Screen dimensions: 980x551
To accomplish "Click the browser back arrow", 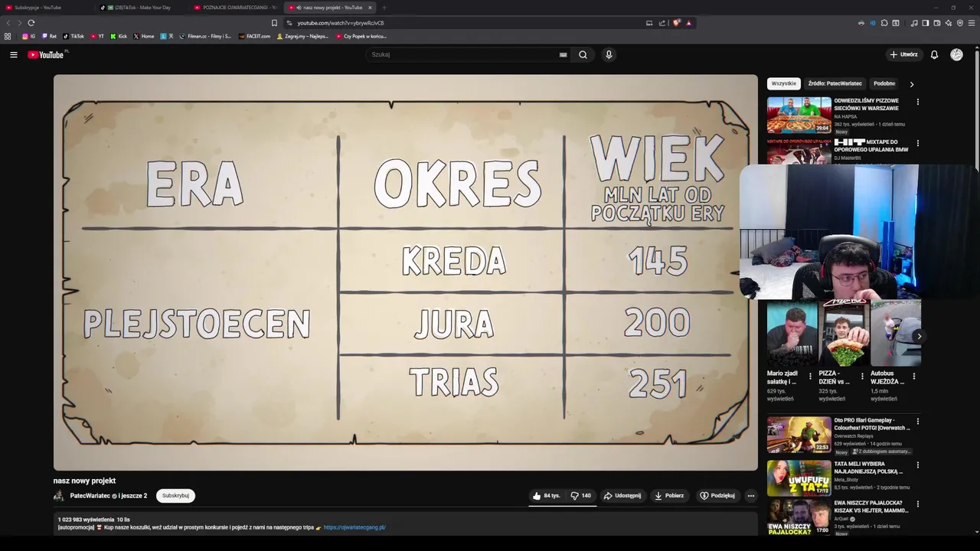I will coord(8,23).
